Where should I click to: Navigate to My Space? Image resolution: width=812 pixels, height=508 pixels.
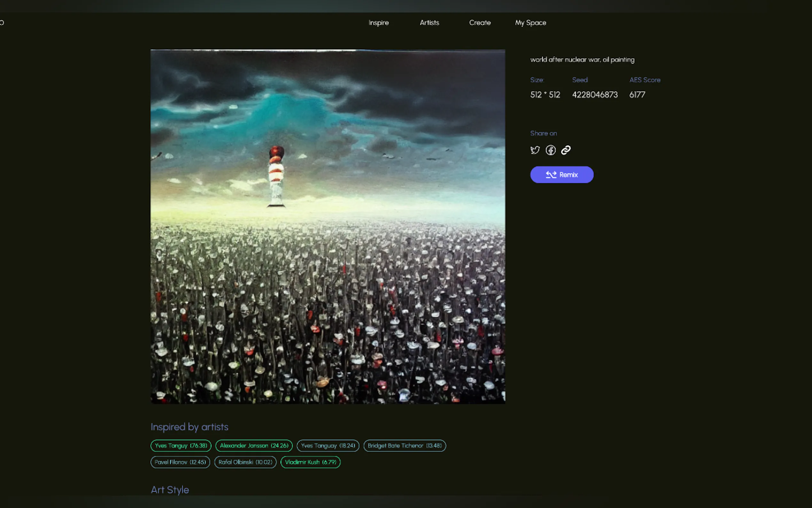[x=530, y=23]
